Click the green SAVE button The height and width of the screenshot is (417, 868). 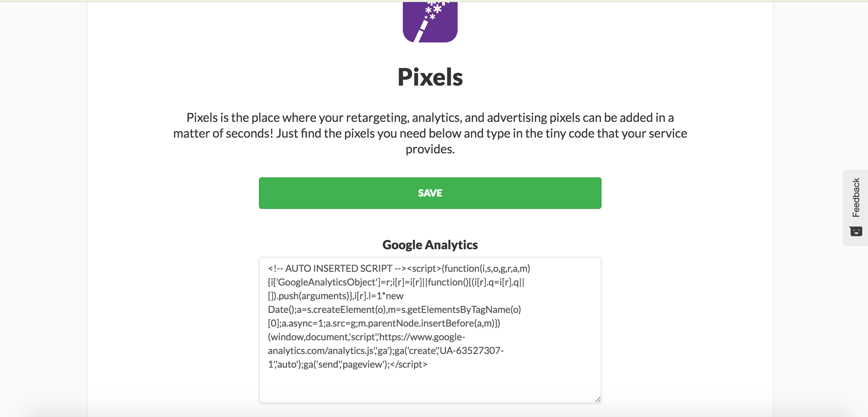click(x=430, y=193)
